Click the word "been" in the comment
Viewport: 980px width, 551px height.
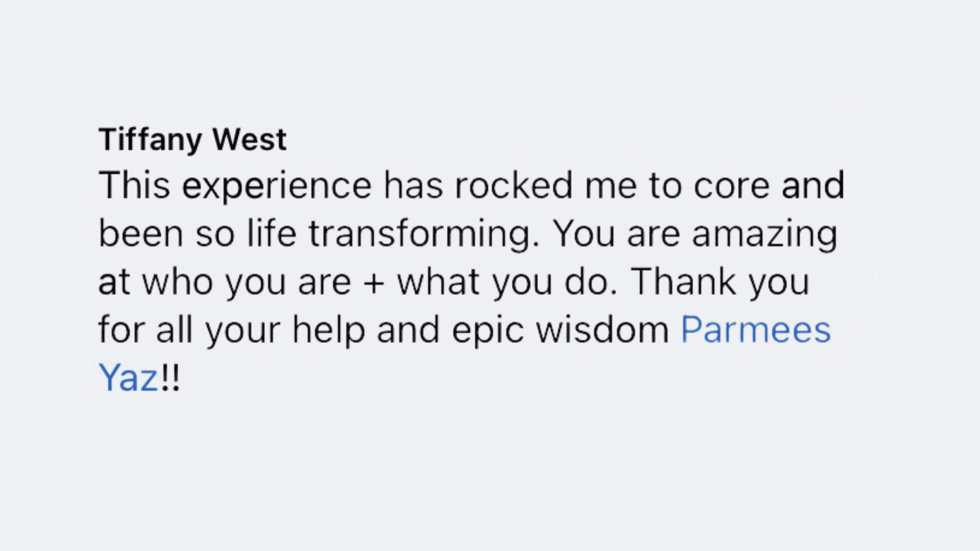click(140, 234)
